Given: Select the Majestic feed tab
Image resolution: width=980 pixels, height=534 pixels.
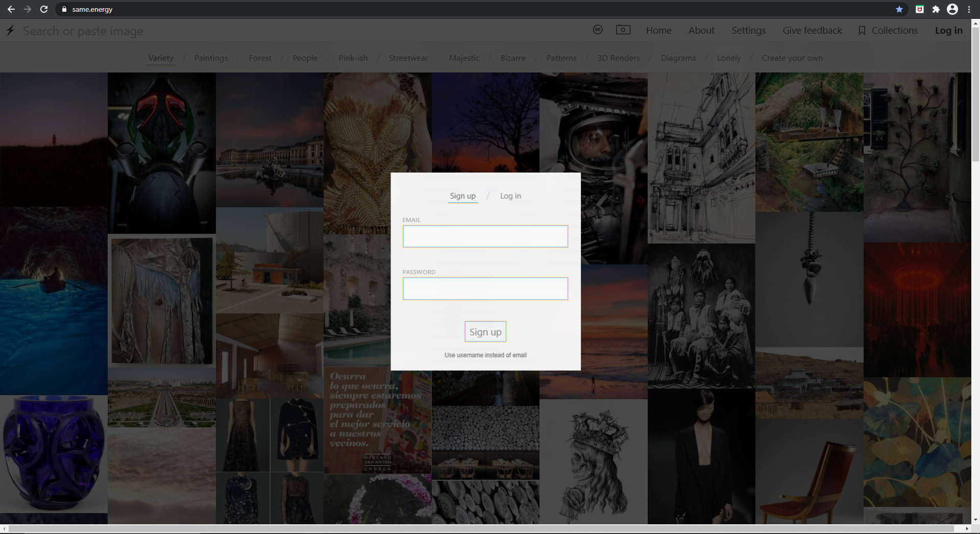Looking at the screenshot, I should [x=464, y=58].
